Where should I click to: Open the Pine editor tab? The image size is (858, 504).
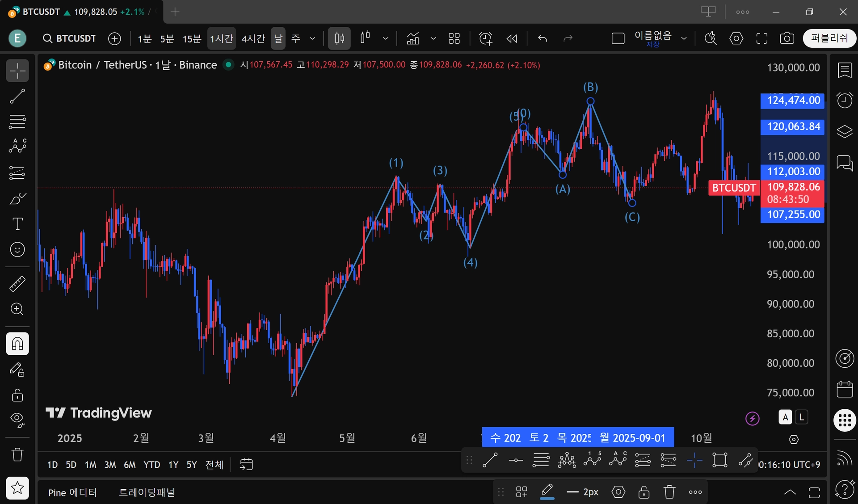72,492
